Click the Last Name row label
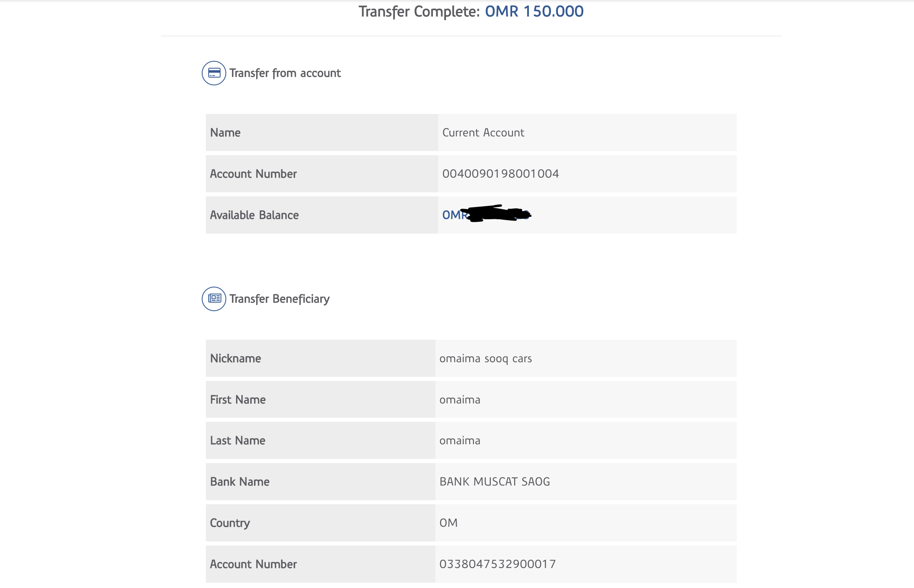Image resolution: width=914 pixels, height=588 pixels. (237, 441)
